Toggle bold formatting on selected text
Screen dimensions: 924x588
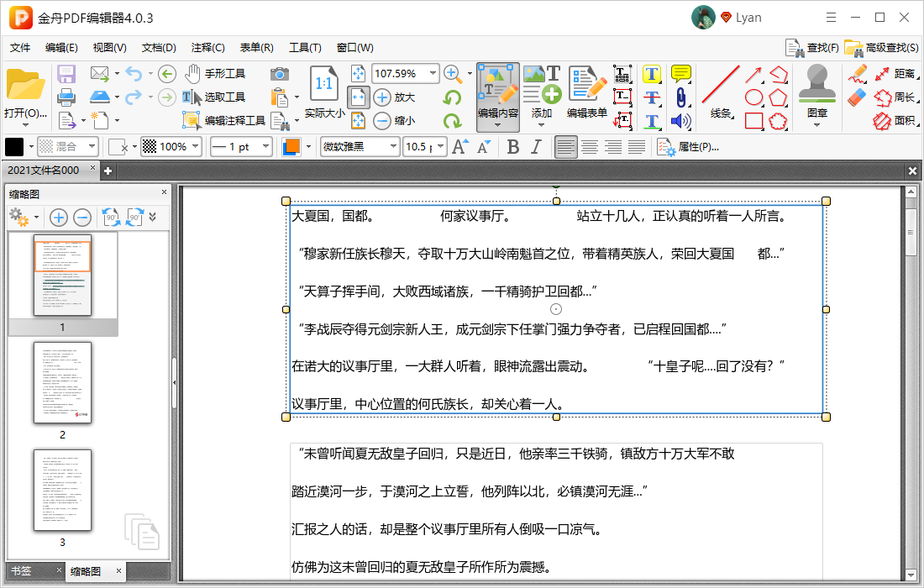point(513,146)
